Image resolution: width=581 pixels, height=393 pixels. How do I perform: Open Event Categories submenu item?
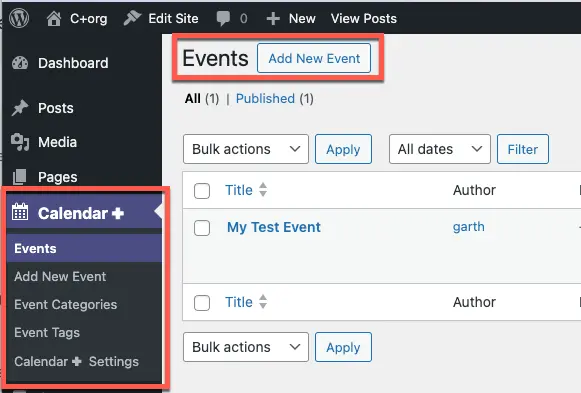coord(66,304)
